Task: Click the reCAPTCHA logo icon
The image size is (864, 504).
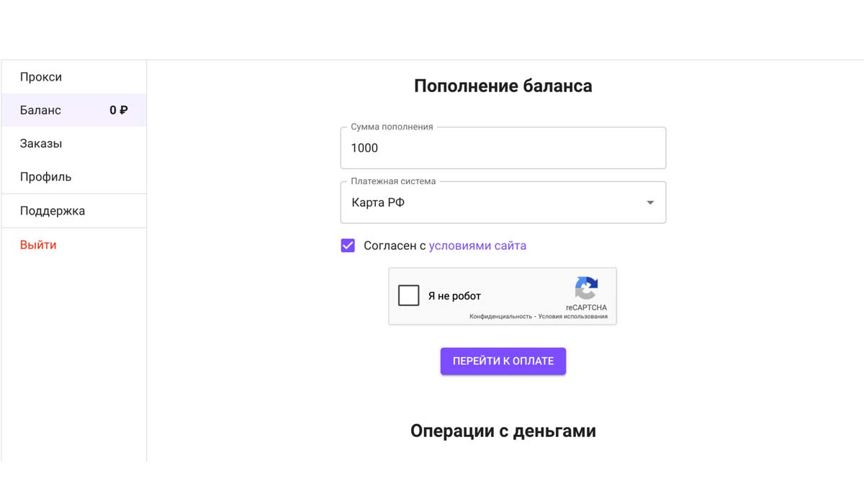Action: point(586,289)
